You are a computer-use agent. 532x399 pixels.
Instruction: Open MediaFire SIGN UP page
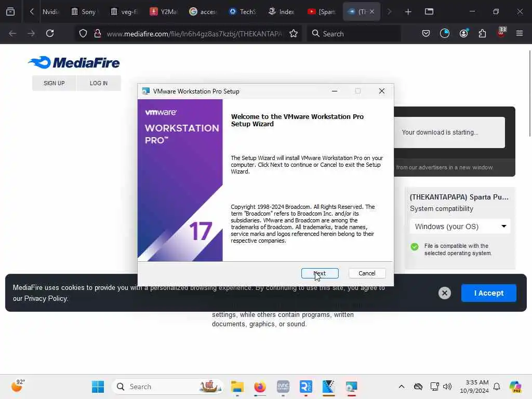point(54,83)
